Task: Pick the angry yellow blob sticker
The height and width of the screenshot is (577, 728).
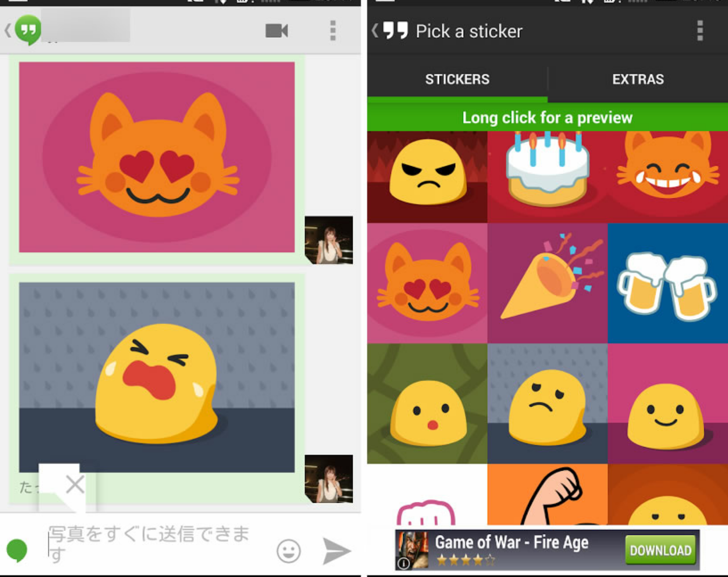Action: point(427,177)
